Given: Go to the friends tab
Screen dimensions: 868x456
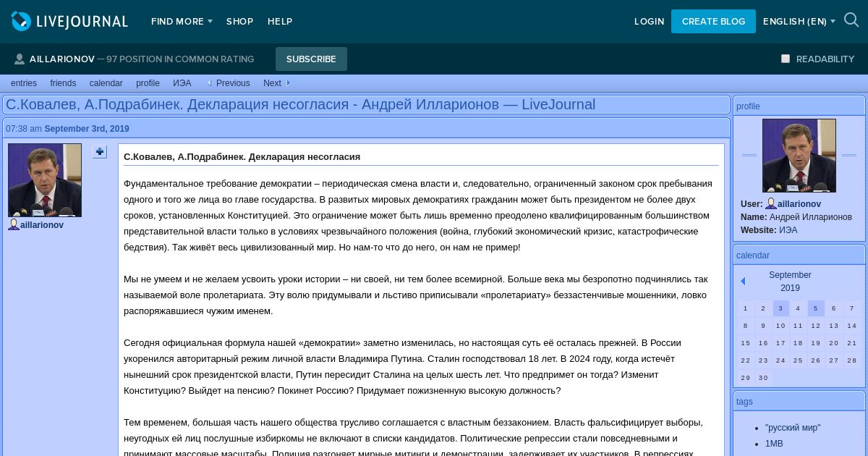Looking at the screenshot, I should point(63,83).
